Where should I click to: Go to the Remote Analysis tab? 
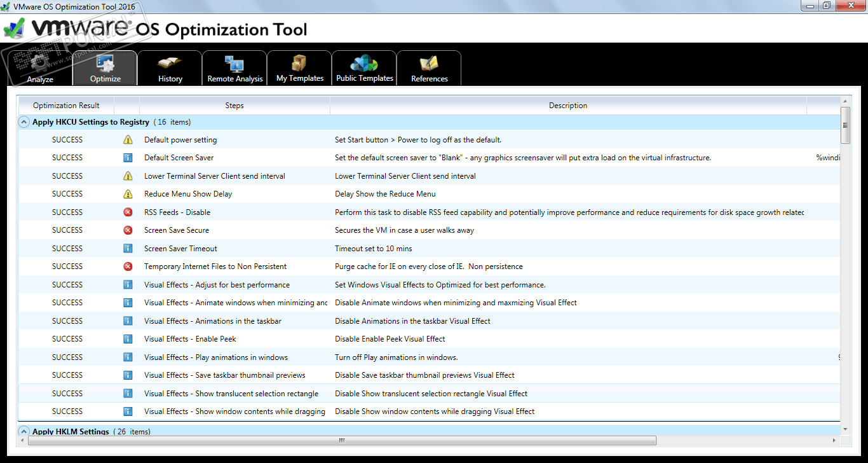(234, 67)
